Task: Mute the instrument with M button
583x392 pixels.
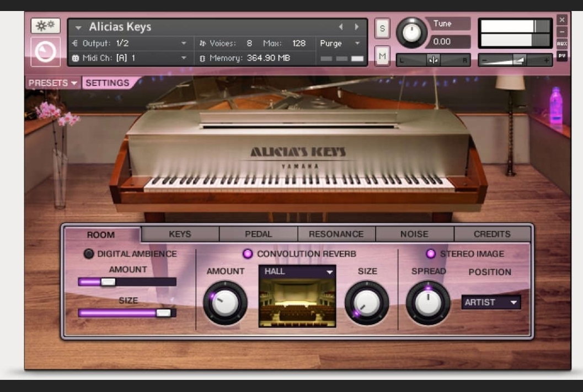Action: (x=382, y=56)
